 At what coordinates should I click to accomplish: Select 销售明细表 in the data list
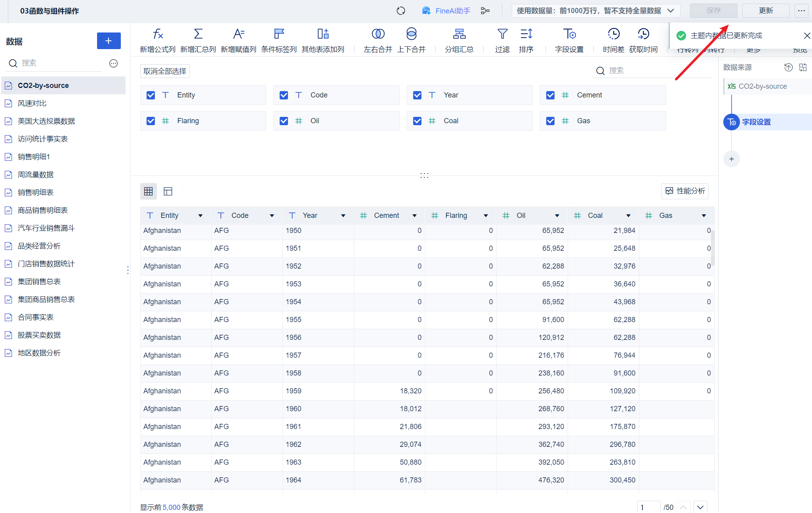(36, 193)
